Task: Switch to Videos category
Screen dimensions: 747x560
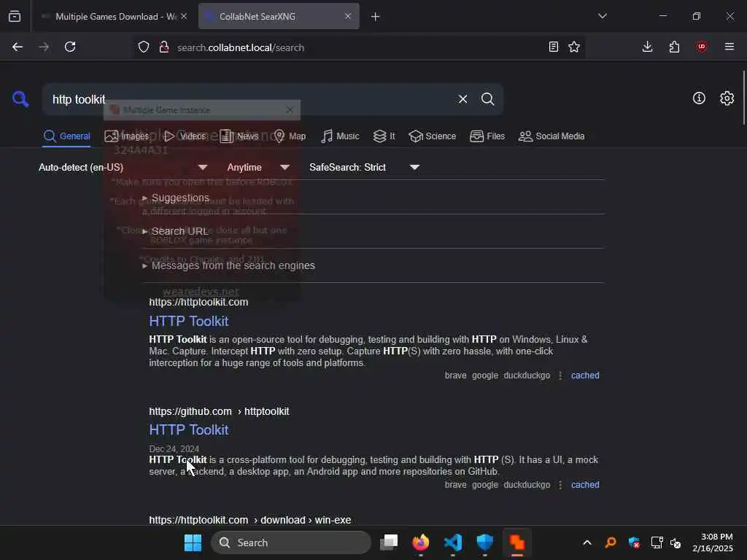Action: [x=185, y=136]
